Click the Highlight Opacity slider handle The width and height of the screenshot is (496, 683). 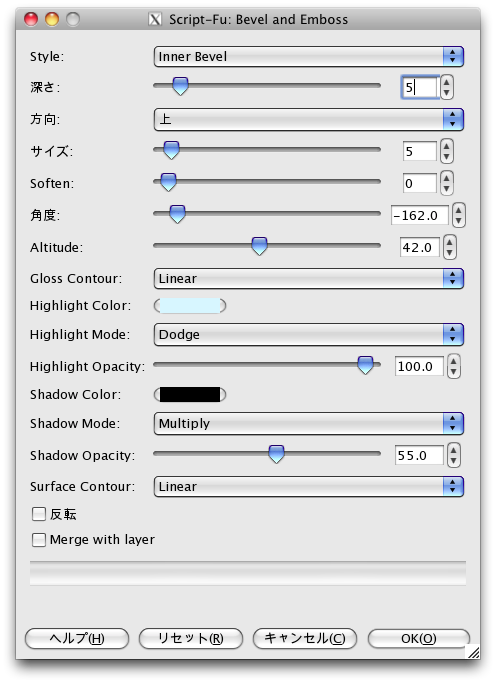pos(365,365)
